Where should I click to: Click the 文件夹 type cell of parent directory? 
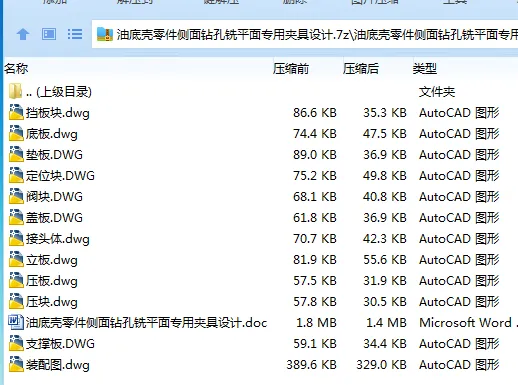click(x=437, y=92)
